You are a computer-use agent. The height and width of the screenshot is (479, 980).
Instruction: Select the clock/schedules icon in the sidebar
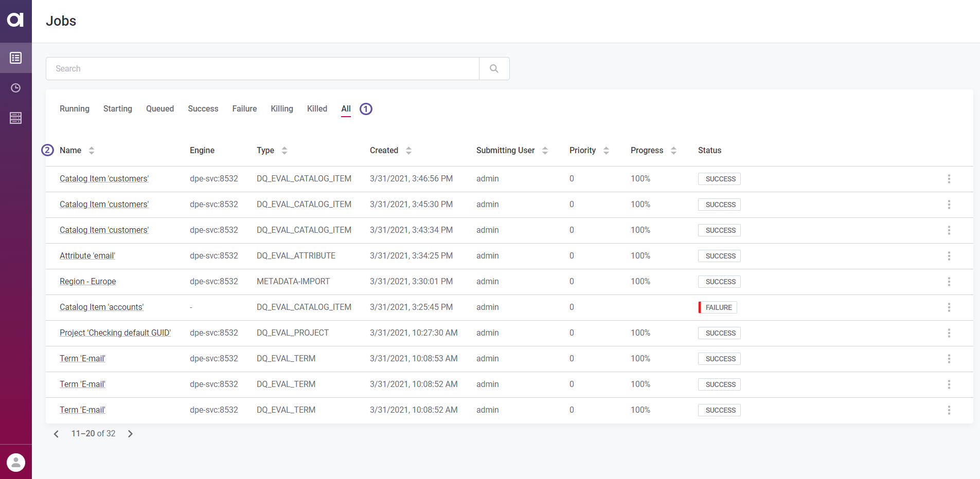[x=16, y=87]
